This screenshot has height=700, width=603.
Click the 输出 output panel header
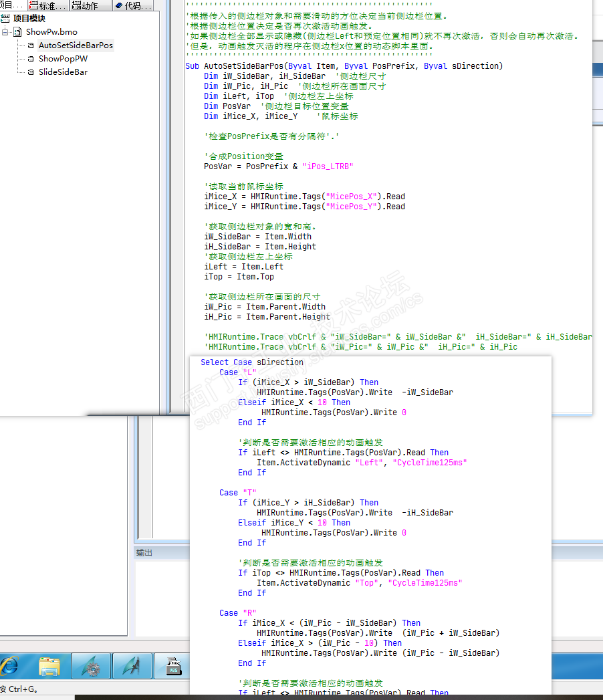point(144,553)
